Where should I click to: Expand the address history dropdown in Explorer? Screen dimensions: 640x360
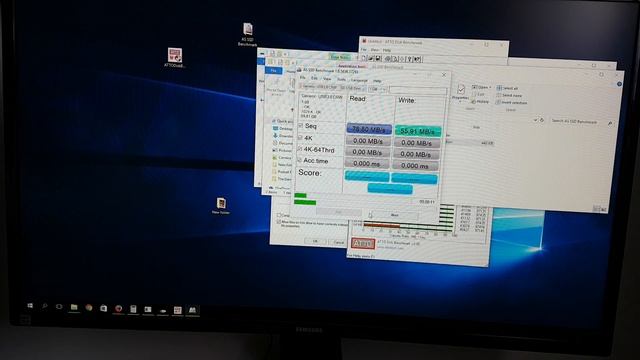pos(535,120)
